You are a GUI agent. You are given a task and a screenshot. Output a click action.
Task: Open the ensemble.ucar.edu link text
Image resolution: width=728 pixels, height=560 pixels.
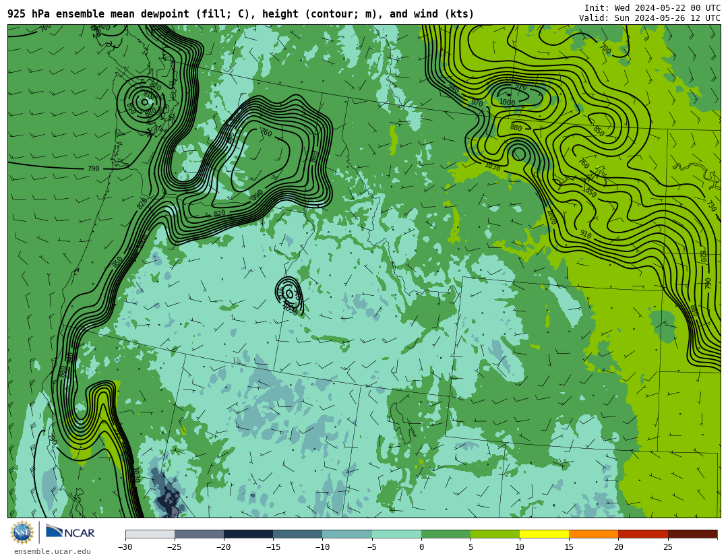click(53, 552)
